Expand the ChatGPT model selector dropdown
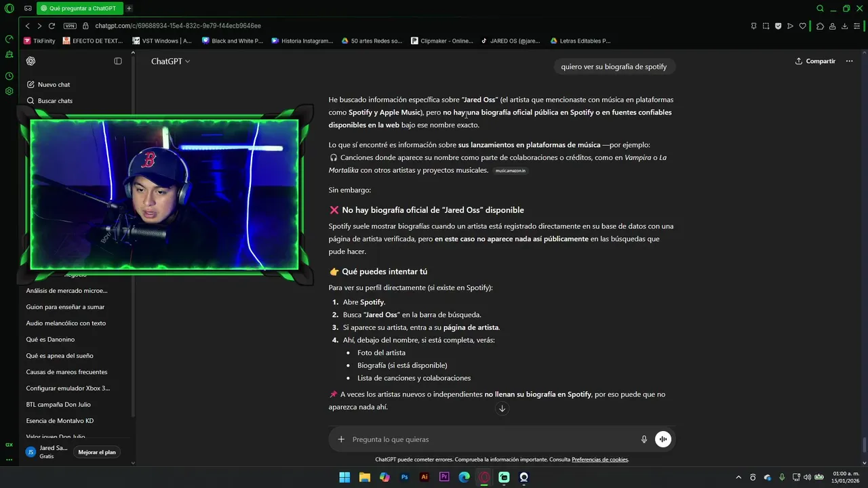 coord(170,61)
